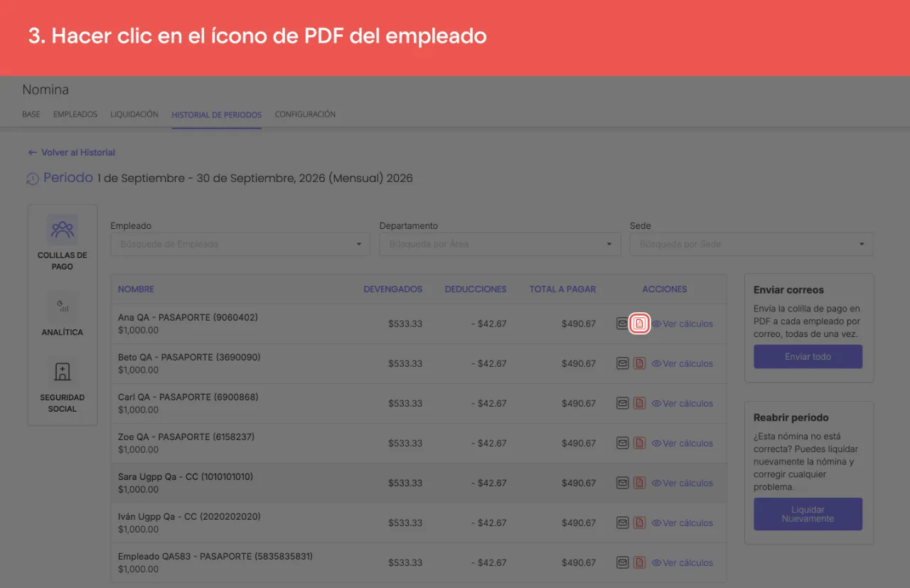Click the PDF icon for Ana QA
Image resolution: width=910 pixels, height=588 pixels.
[639, 324]
